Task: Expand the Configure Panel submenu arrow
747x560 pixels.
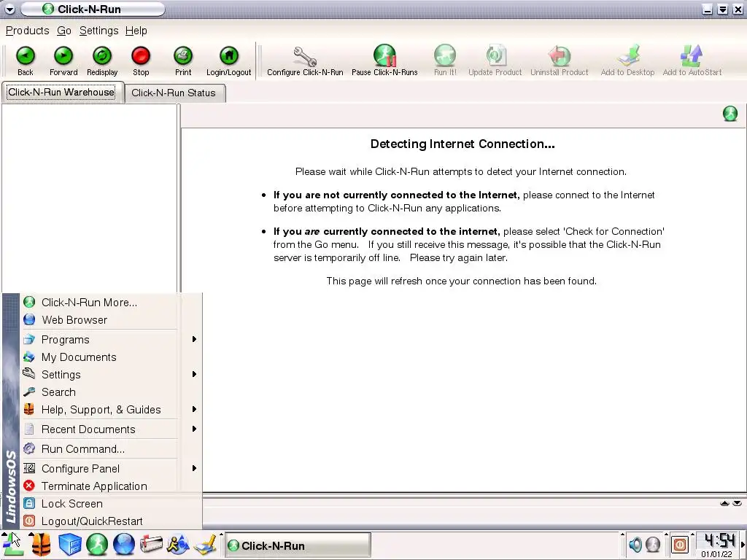Action: click(x=194, y=469)
